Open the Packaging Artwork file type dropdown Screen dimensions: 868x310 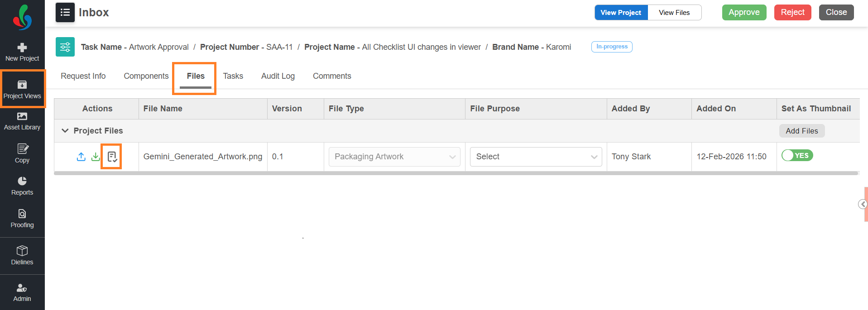(394, 157)
